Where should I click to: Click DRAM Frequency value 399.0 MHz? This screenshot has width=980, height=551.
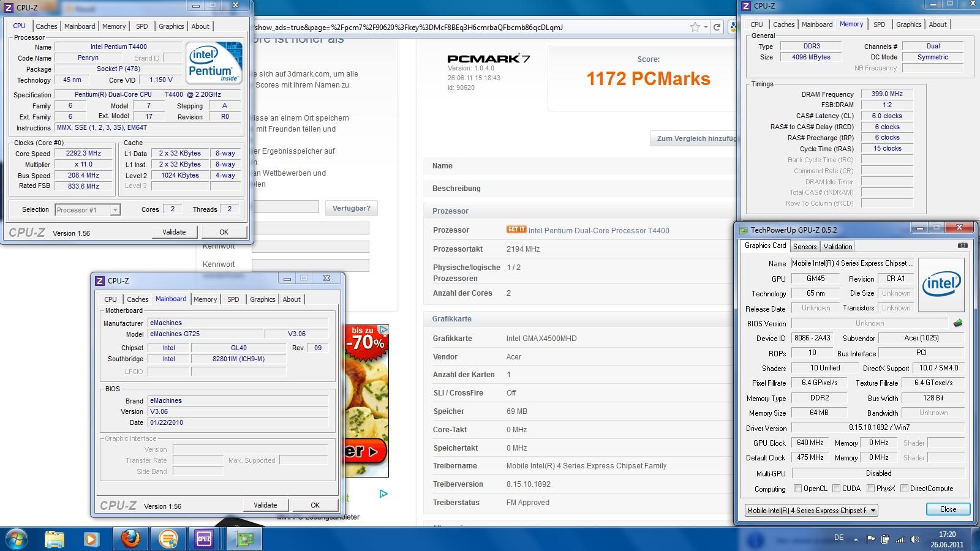pyautogui.click(x=887, y=94)
